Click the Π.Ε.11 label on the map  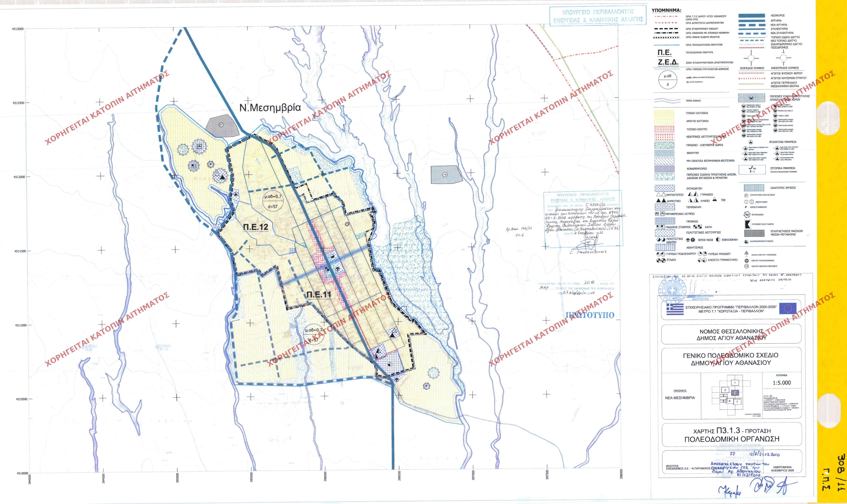click(x=319, y=295)
